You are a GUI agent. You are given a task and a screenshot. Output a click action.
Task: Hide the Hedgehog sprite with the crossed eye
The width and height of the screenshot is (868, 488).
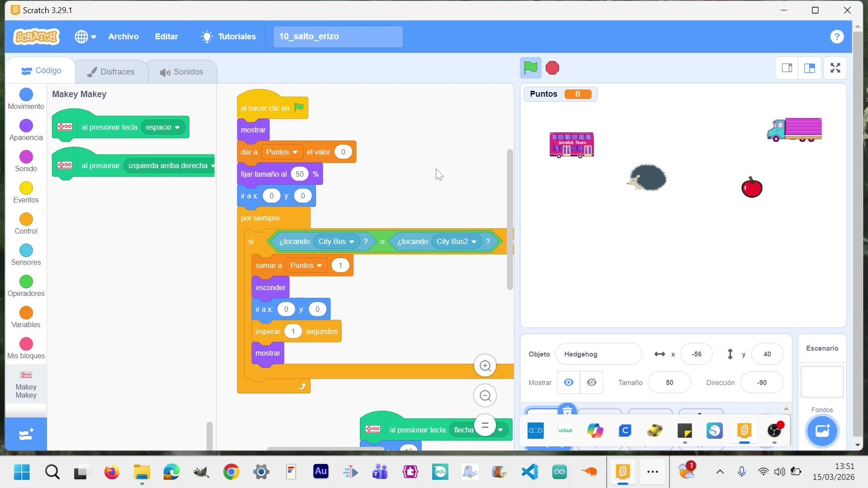coord(591,382)
